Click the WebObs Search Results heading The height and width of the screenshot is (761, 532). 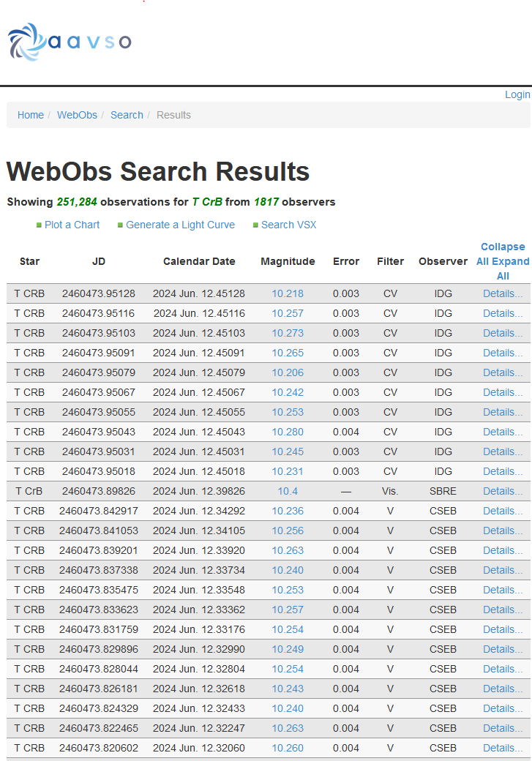pos(158,172)
